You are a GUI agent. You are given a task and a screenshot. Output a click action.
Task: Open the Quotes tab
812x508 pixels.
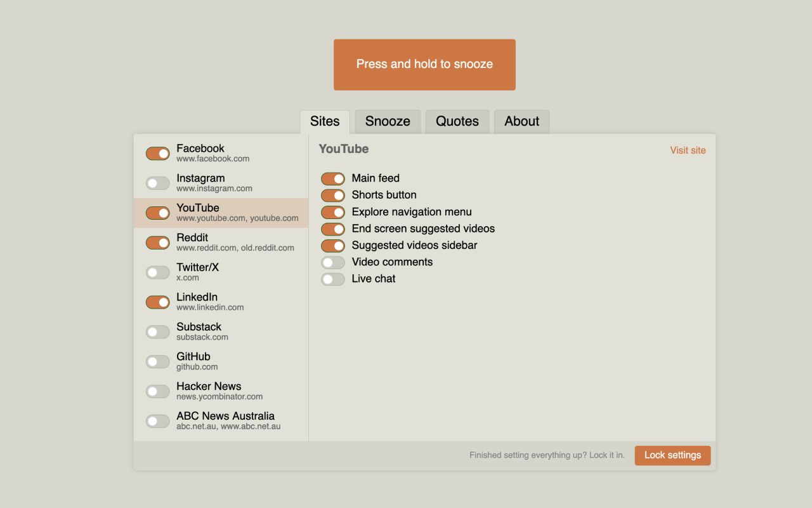[457, 121]
